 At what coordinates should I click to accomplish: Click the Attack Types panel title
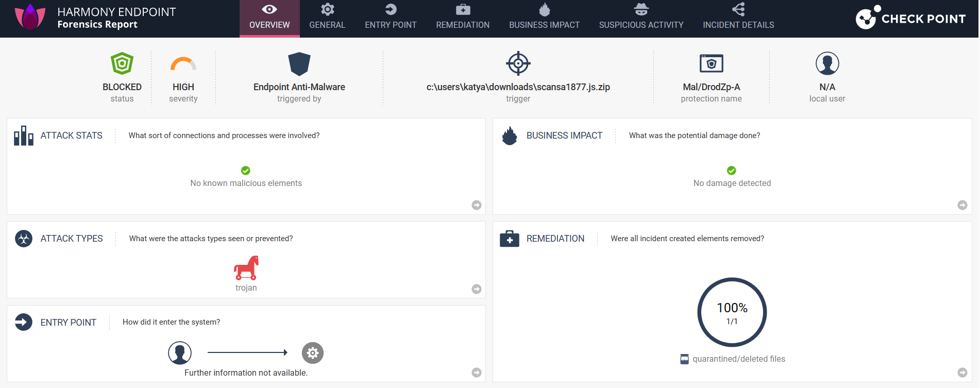pyautogui.click(x=72, y=239)
